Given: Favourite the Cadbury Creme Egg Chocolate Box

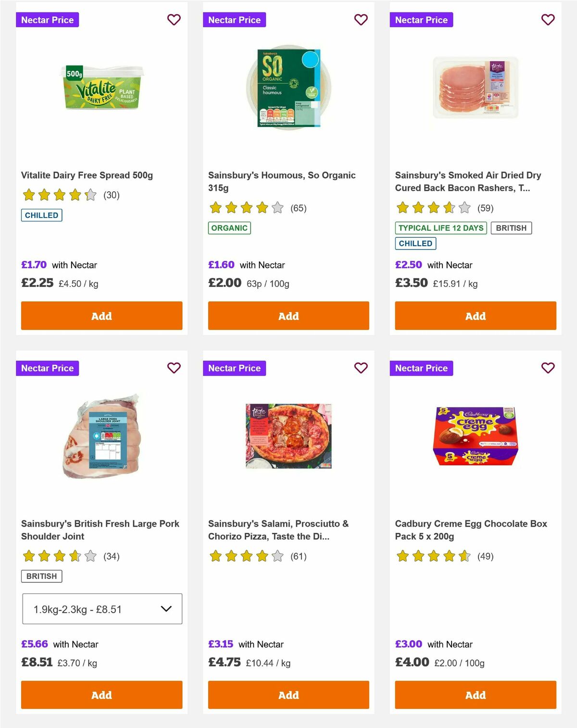Looking at the screenshot, I should (548, 368).
